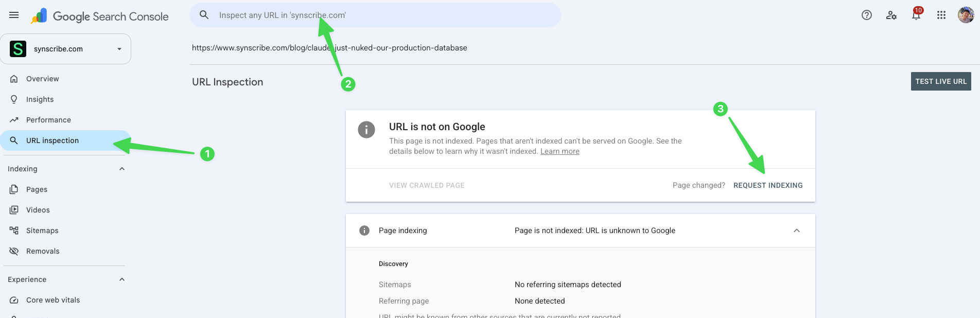Click REQUEST INDEXING
Screen dimensions: 980x318
click(x=768, y=185)
